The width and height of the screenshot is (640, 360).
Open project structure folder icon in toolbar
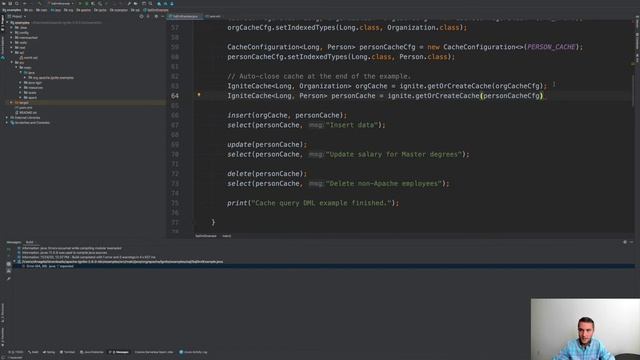click(136, 4)
